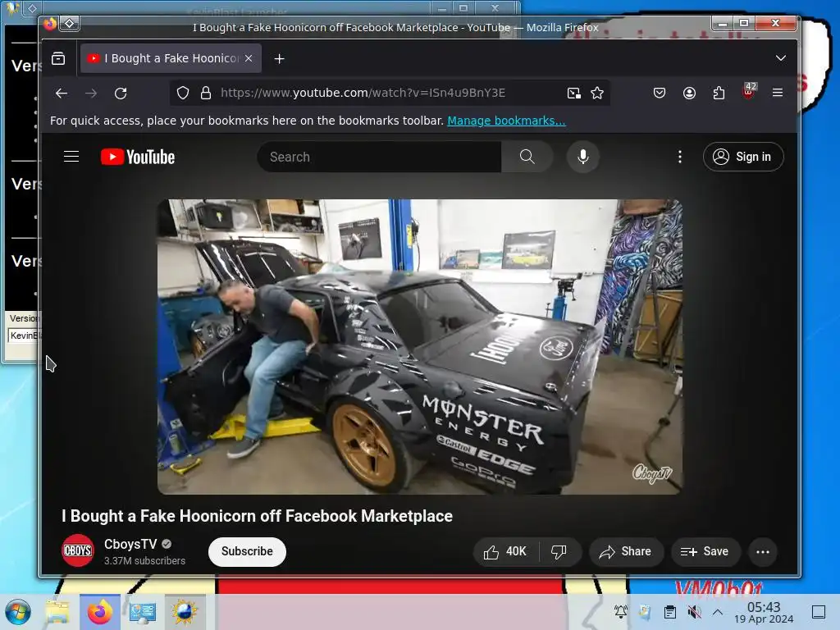Open File Explorer from taskbar
This screenshot has height=630, width=840.
click(58, 612)
